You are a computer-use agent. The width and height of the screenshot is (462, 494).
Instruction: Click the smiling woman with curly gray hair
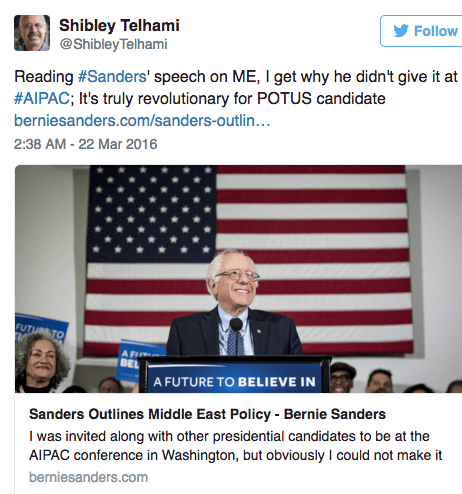coord(41,362)
